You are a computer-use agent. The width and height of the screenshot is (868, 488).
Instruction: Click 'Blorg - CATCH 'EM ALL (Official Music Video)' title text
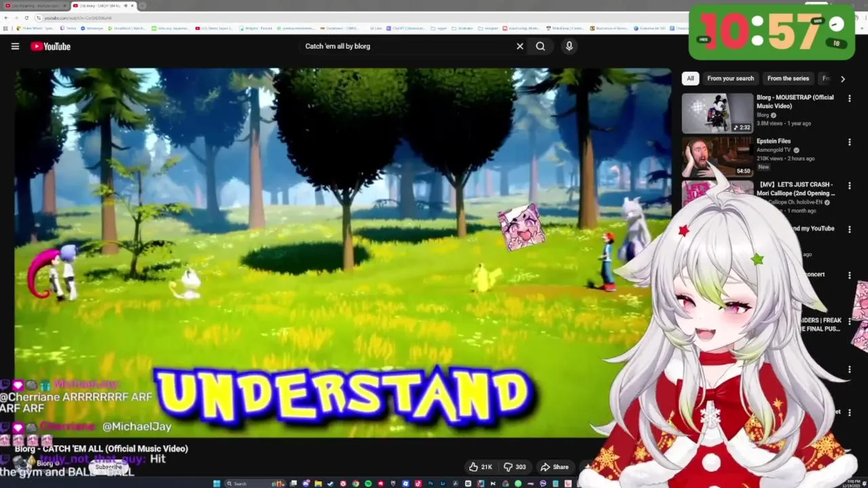101,449
